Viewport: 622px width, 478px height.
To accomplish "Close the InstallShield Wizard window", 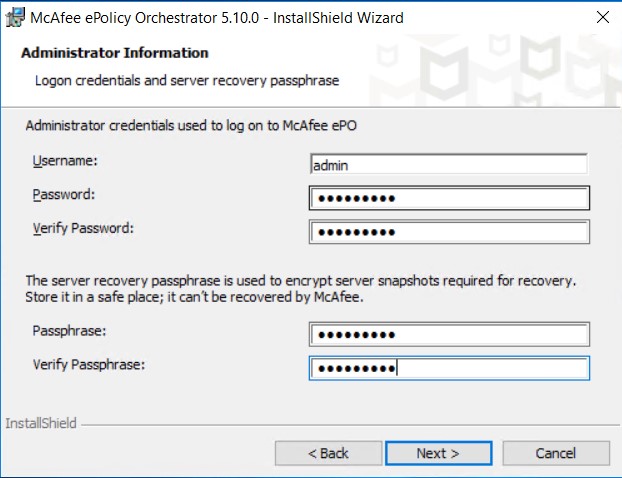I will (x=603, y=17).
